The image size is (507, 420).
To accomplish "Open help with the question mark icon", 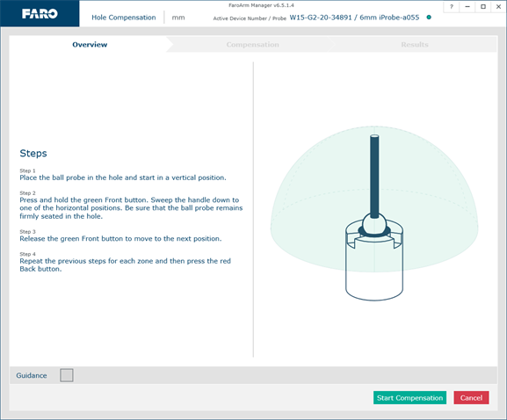I will (452, 6).
